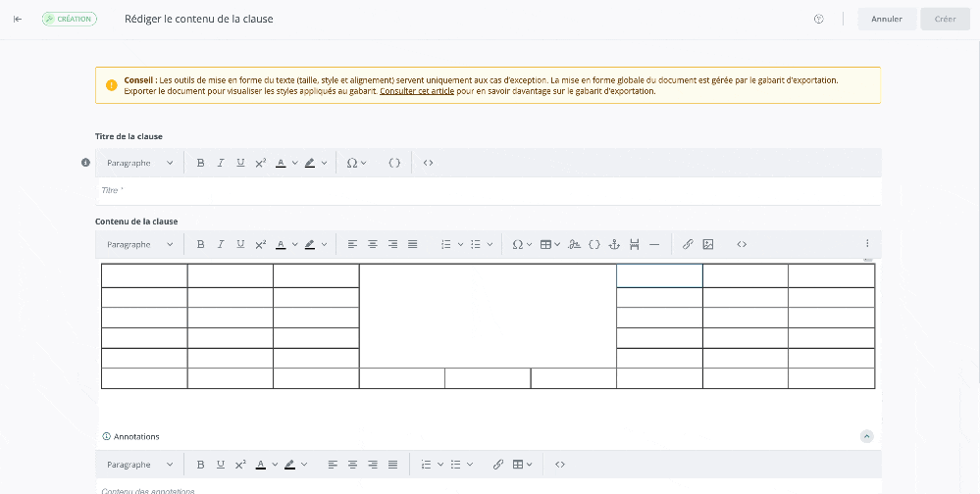This screenshot has width=980, height=494.
Task: Open the more options menu in content toolbar
Action: (866, 244)
